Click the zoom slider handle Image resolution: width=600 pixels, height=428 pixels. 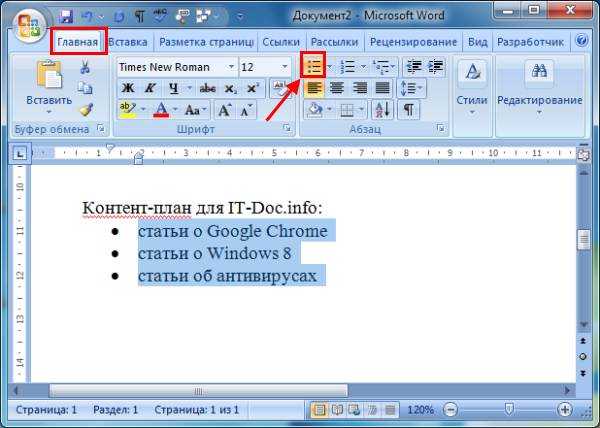pyautogui.click(x=509, y=410)
